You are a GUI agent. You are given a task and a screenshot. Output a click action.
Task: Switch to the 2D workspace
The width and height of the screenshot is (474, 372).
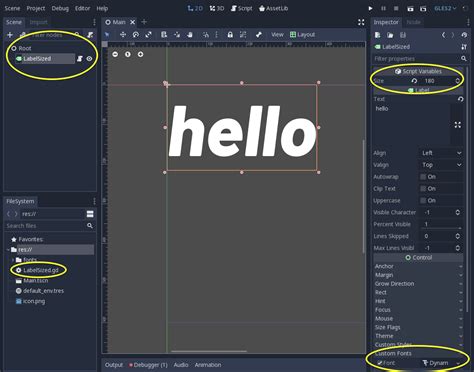pyautogui.click(x=195, y=8)
